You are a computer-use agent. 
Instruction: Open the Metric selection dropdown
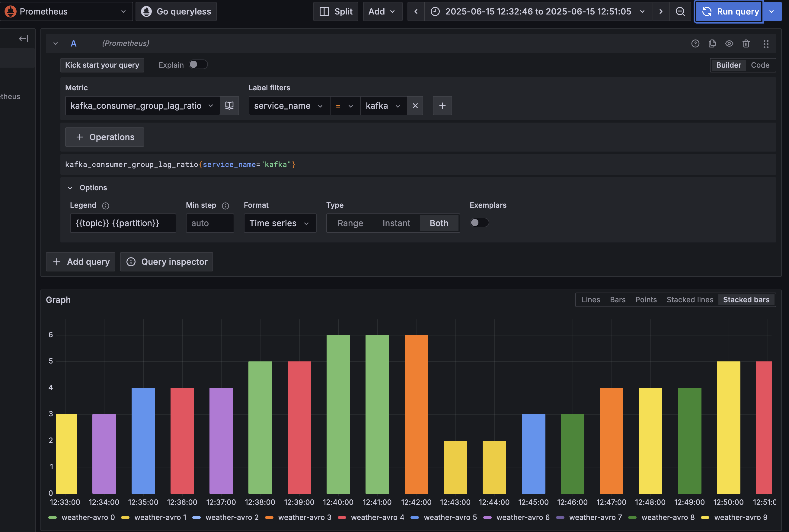point(142,105)
